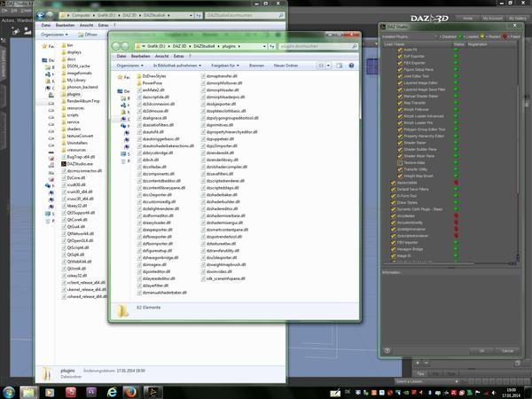
Task: Toggle FBX Exporter plugin checkbox
Action: (x=400, y=63)
